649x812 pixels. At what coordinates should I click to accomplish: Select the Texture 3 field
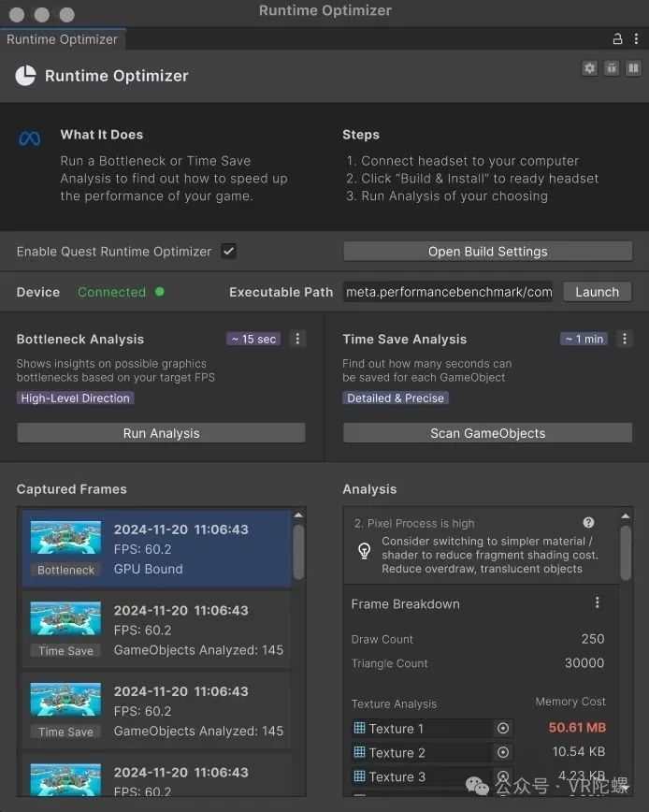[432, 776]
